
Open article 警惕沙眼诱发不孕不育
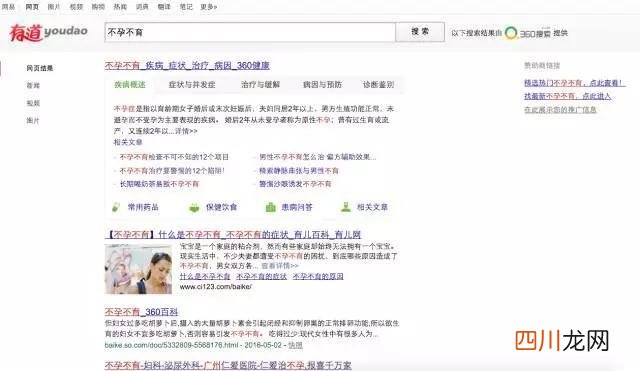[295, 184]
